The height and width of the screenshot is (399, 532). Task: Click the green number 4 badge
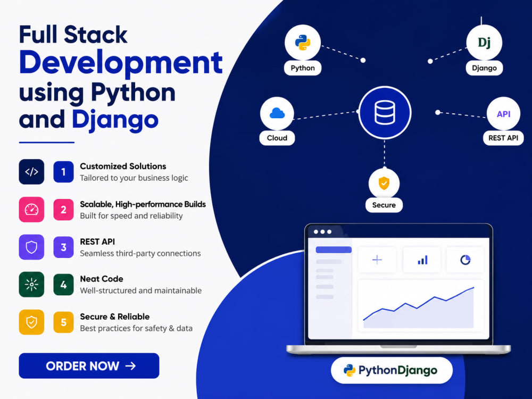tap(63, 285)
